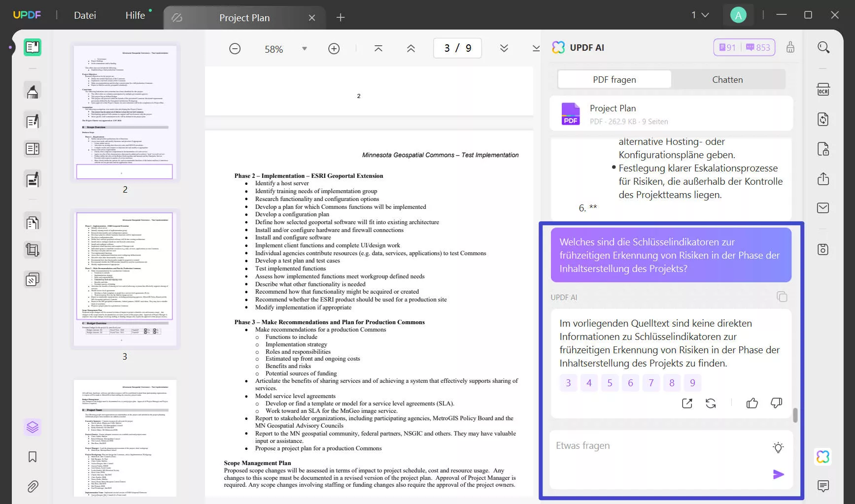
Task: Open the page view dropdown near the avatar
Action: click(700, 15)
